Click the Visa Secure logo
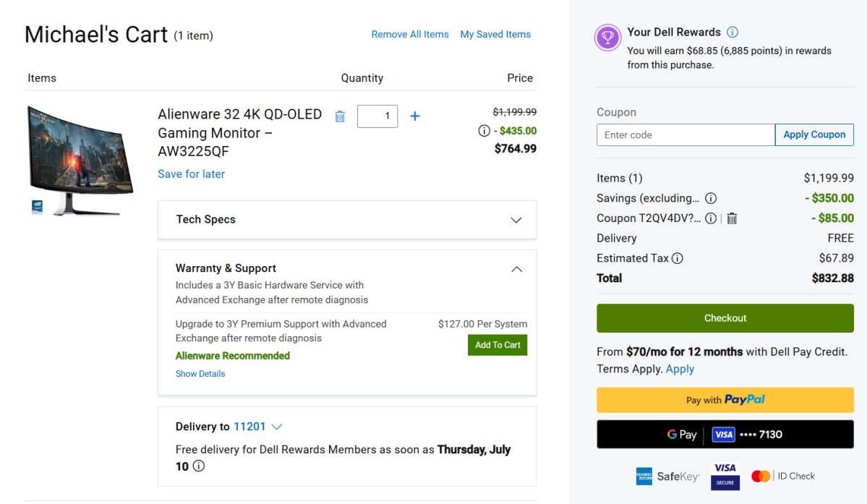The image size is (867, 504). click(725, 476)
